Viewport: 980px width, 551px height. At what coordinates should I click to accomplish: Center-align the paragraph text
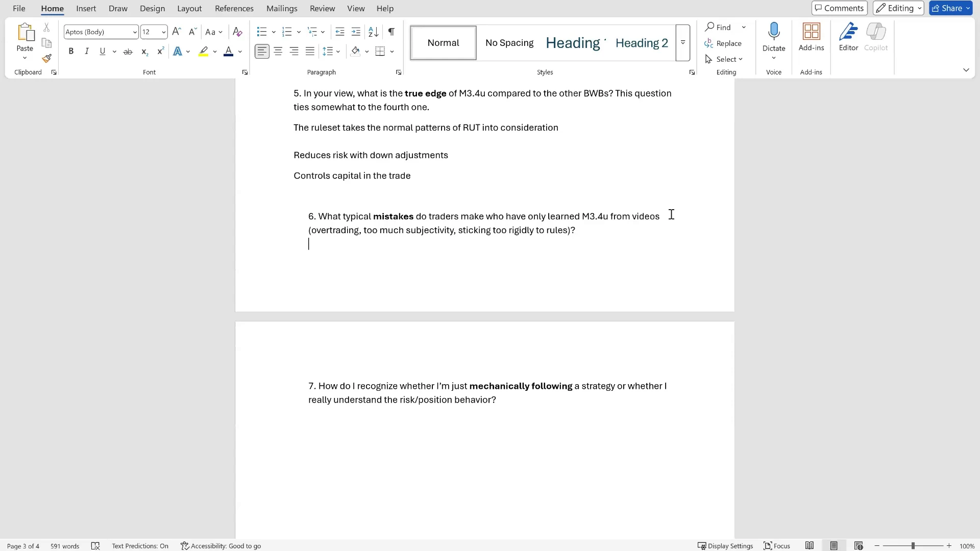278,52
